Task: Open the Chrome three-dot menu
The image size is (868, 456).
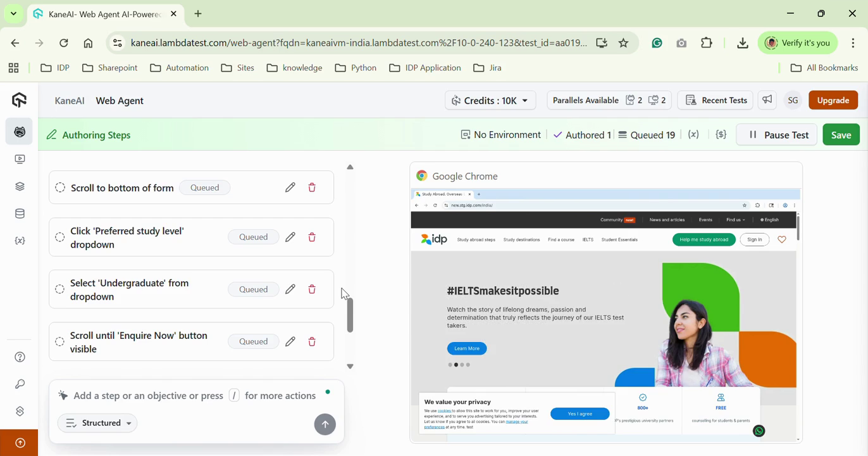Action: 853,43
